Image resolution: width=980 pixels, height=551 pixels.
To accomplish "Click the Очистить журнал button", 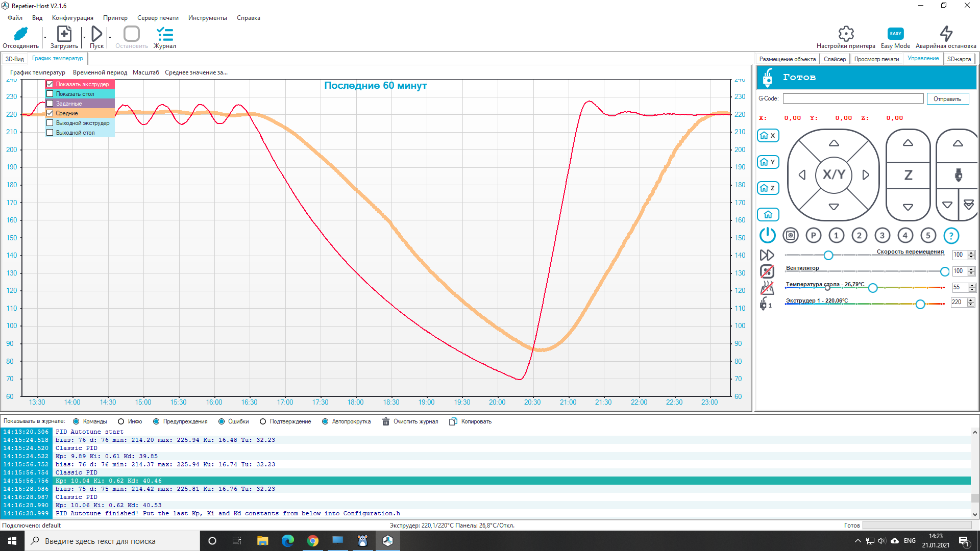I will [x=413, y=421].
